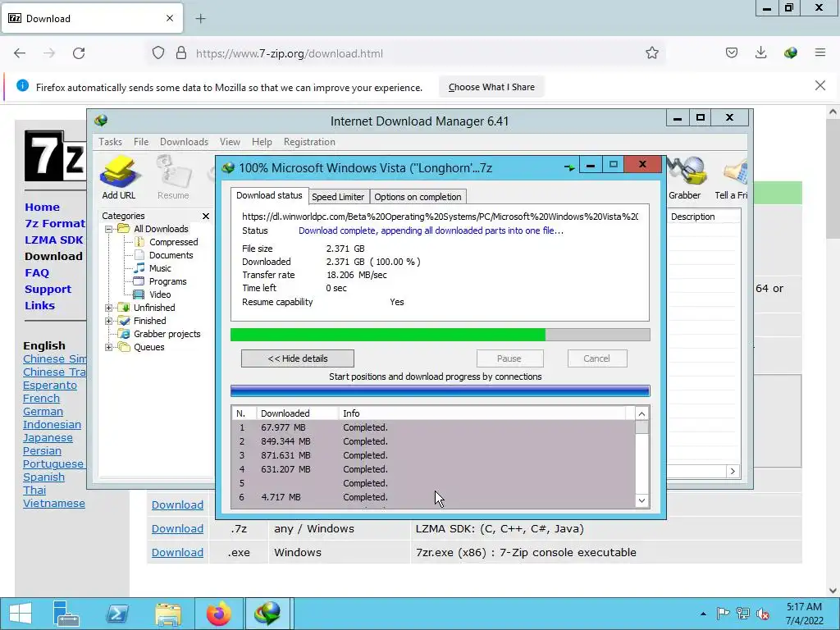Screen dimensions: 840x630
Task: Click the IDM extension icon in Firefox toolbar
Action: [x=791, y=52]
